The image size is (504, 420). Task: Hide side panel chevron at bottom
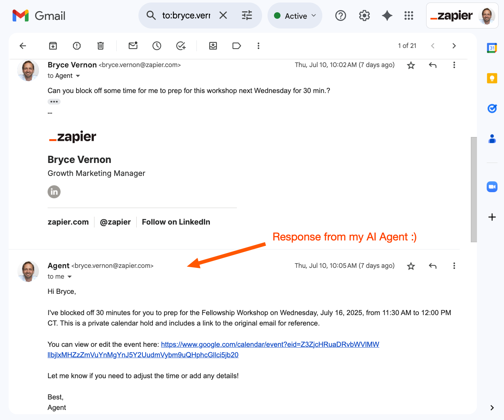point(492,408)
